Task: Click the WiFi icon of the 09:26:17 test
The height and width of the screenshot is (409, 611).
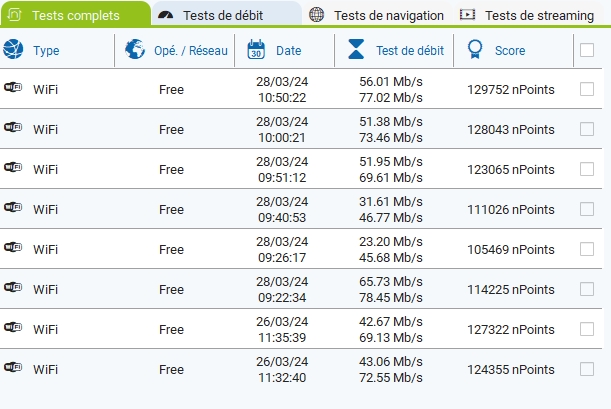Action: click(13, 249)
